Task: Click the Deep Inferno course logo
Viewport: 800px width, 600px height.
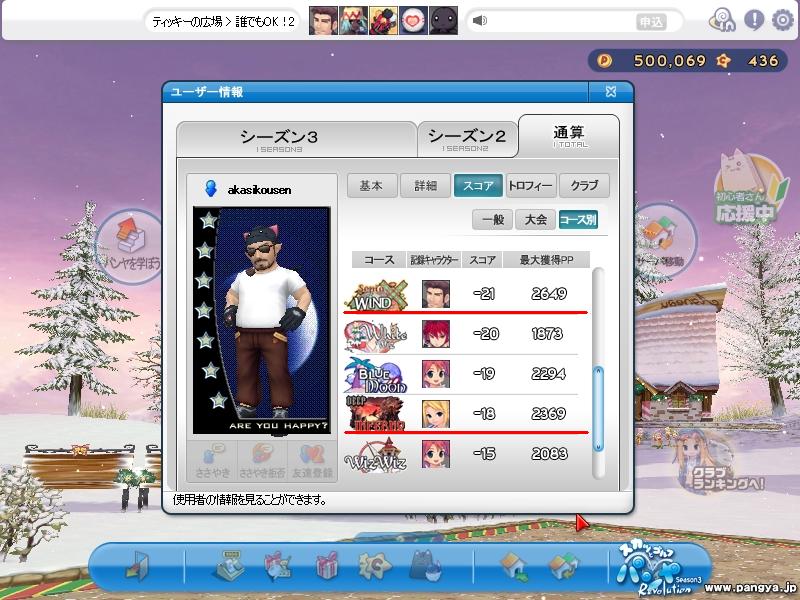Action: 376,413
